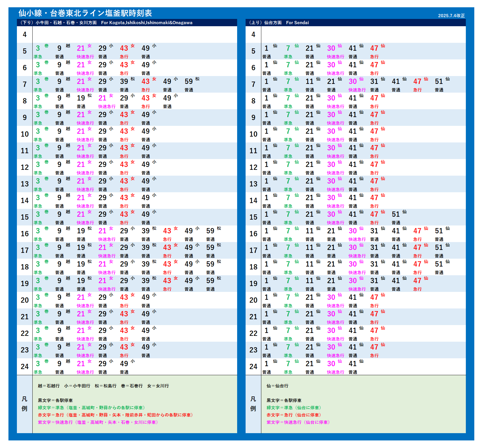Click the timetable title 塩釜駅時刻表

click(x=128, y=13)
